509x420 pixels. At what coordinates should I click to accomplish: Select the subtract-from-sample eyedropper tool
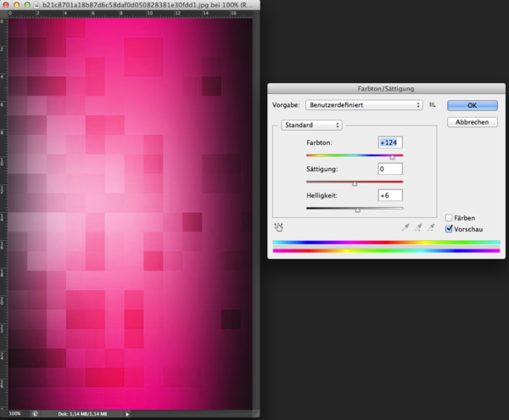coord(431,227)
